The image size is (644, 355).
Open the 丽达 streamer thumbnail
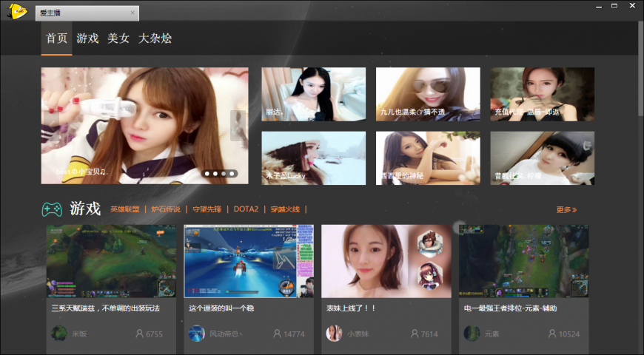click(x=313, y=94)
